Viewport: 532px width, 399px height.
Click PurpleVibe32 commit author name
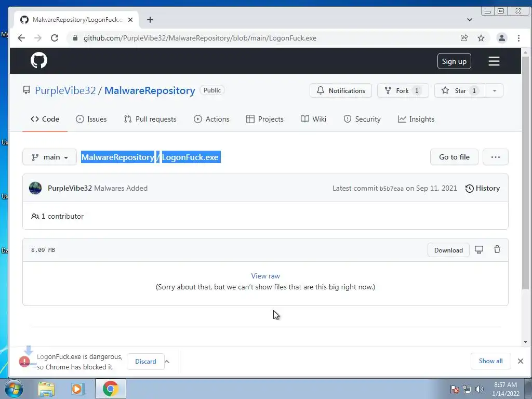(x=70, y=188)
